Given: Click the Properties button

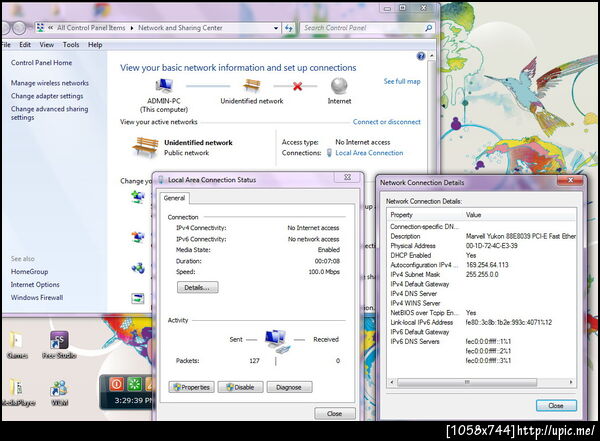Looking at the screenshot, I should tap(191, 387).
